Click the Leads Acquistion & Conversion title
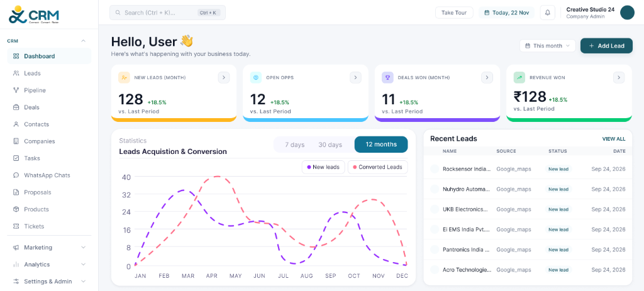The image size is (644, 291). click(173, 151)
